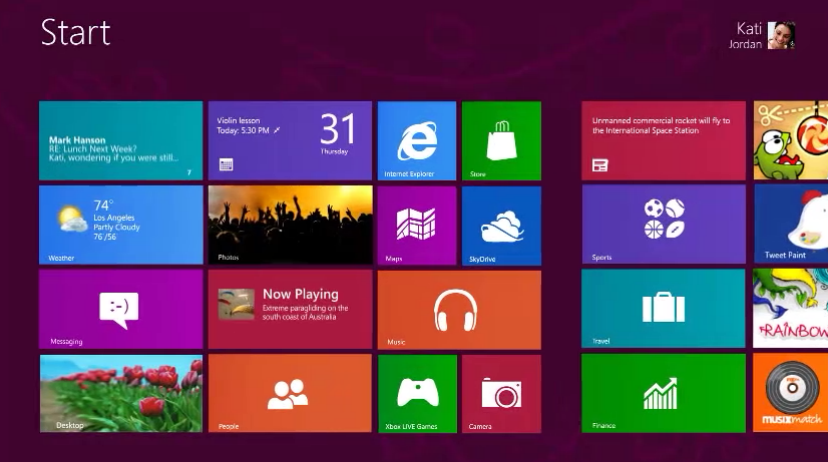Open the Photos concert image tile
The height and width of the screenshot is (462, 828).
tap(289, 225)
